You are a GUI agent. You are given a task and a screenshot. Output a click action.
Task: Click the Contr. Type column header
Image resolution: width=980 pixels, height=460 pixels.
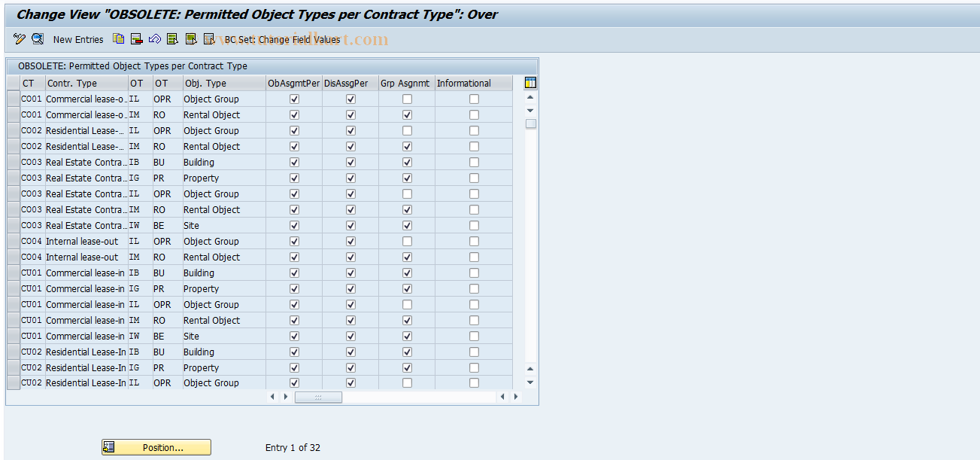click(x=86, y=84)
